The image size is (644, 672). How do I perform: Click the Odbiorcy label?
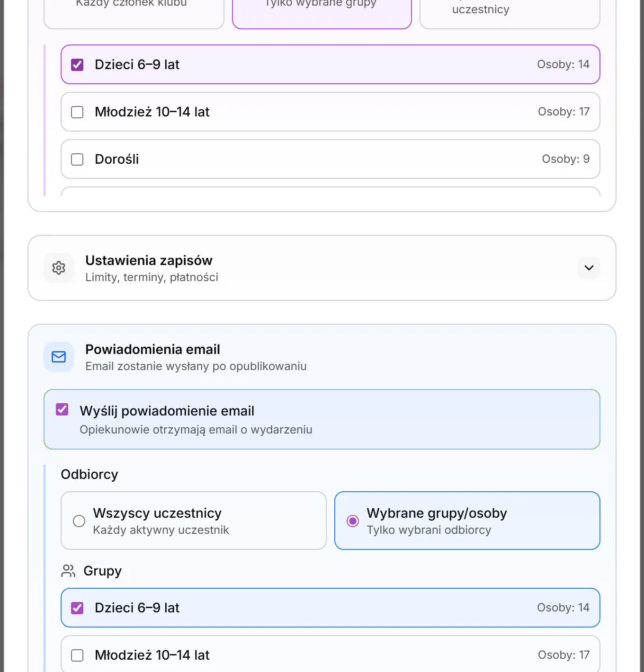(89, 474)
